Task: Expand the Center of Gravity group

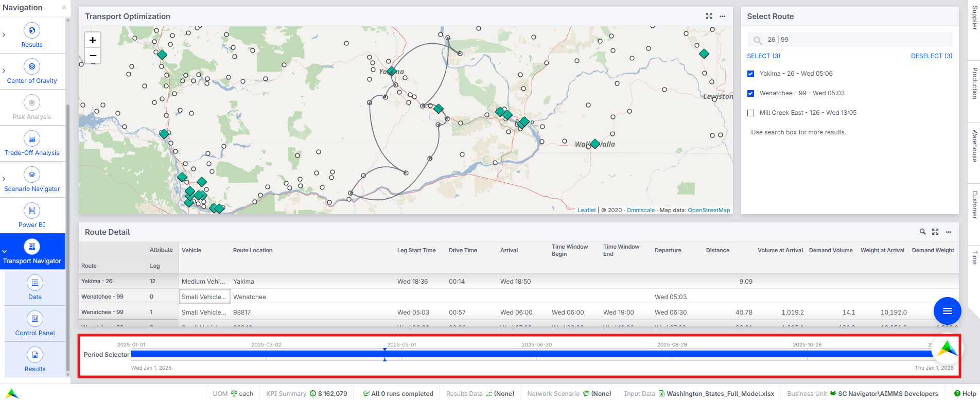Action: click(4, 71)
